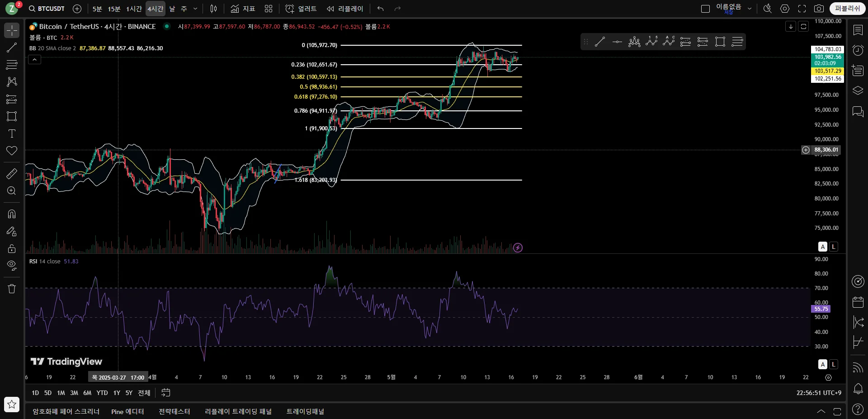The height and width of the screenshot is (419, 868).
Task: Click the trash icon to remove drawings
Action: pos(12,289)
